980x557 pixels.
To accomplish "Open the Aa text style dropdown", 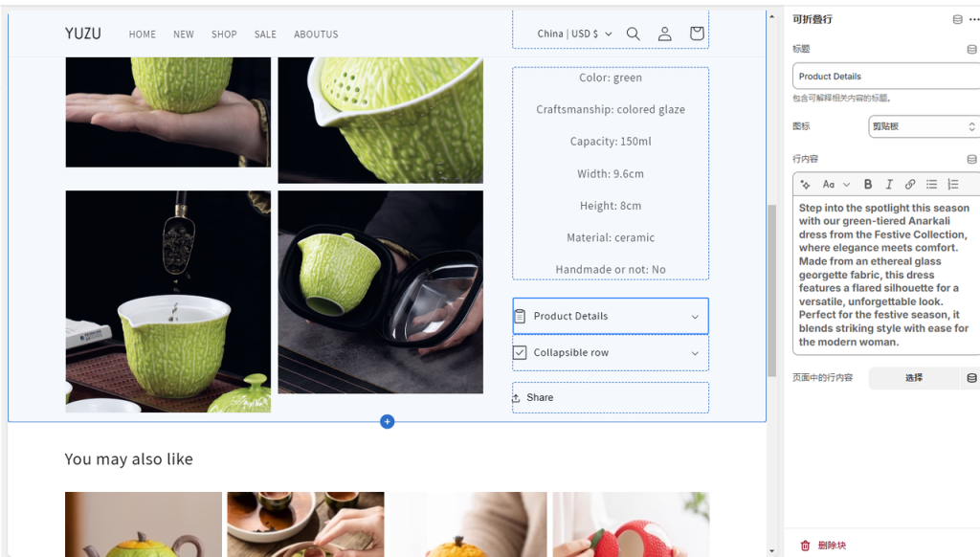I will click(x=834, y=184).
